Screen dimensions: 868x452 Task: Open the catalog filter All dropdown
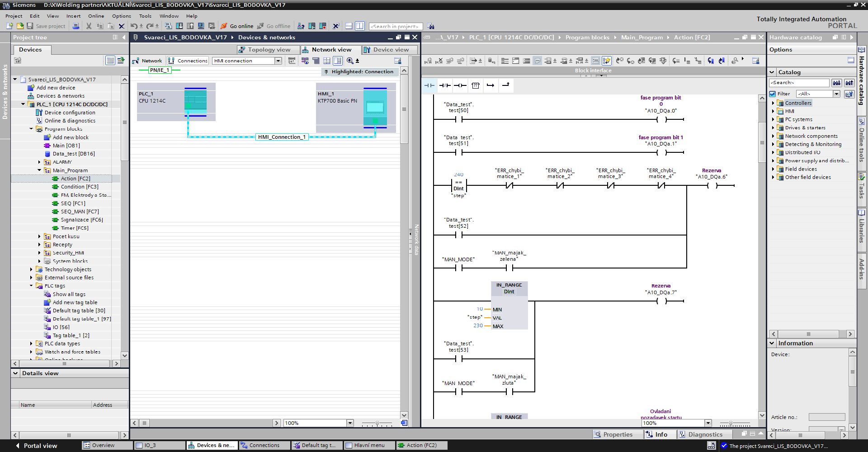[x=836, y=94]
